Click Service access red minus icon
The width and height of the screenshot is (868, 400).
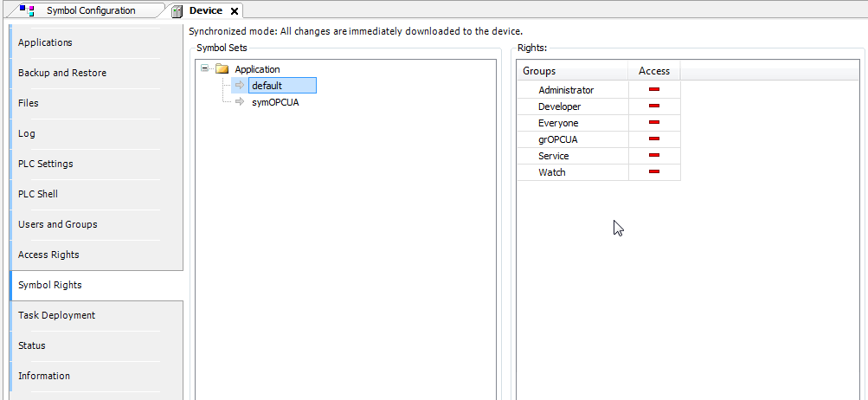point(654,156)
